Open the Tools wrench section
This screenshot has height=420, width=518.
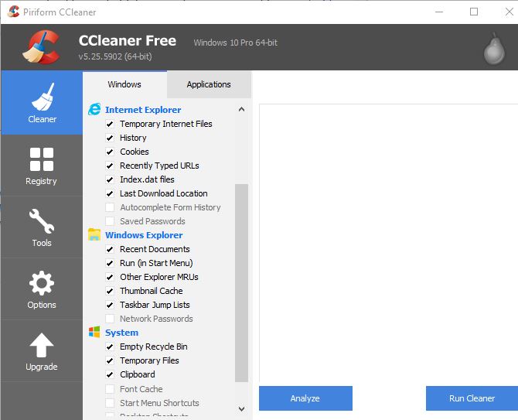pyautogui.click(x=42, y=227)
